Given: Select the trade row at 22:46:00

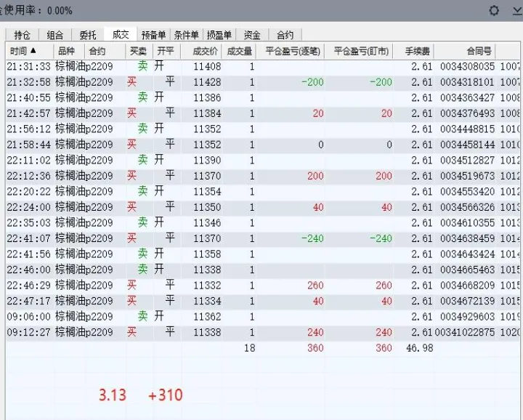Looking at the screenshot, I should pos(262,270).
